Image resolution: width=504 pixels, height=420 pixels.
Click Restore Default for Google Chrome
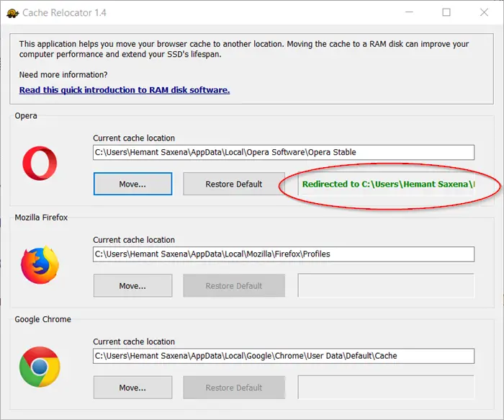234,388
